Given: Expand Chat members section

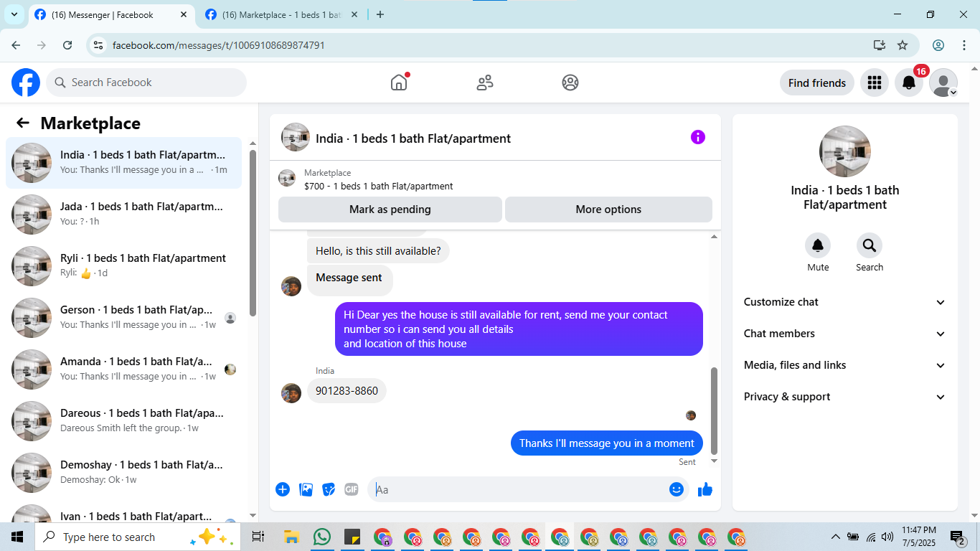Looking at the screenshot, I should 844,334.
